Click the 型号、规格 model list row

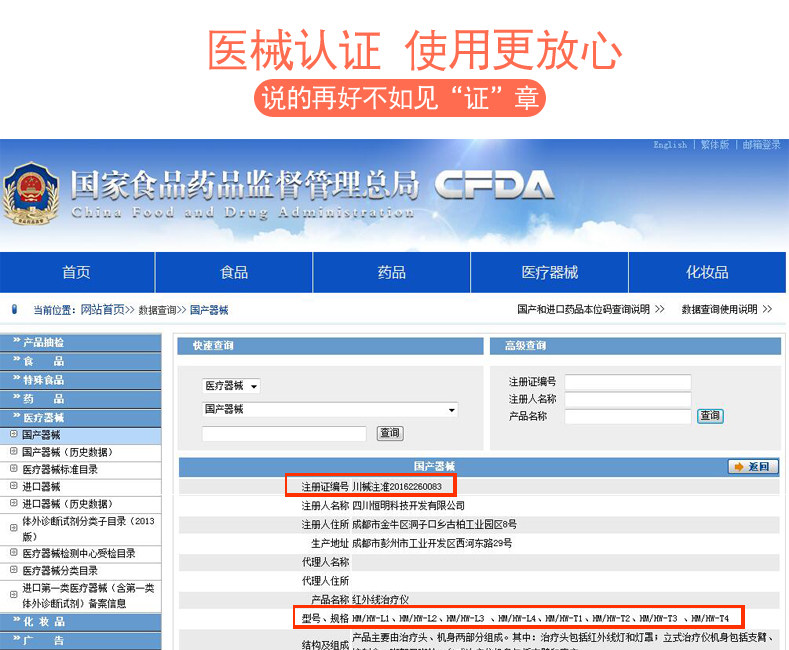[518, 618]
